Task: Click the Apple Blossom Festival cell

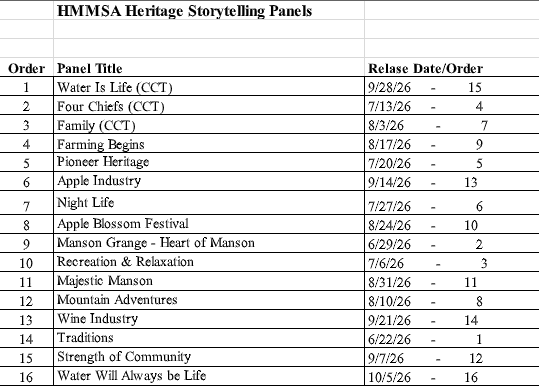Action: pyautogui.click(x=209, y=224)
